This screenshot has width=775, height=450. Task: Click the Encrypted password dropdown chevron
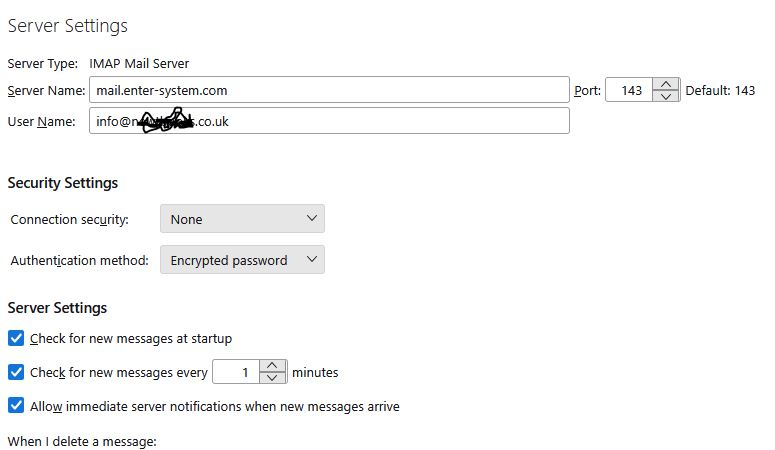pos(311,259)
